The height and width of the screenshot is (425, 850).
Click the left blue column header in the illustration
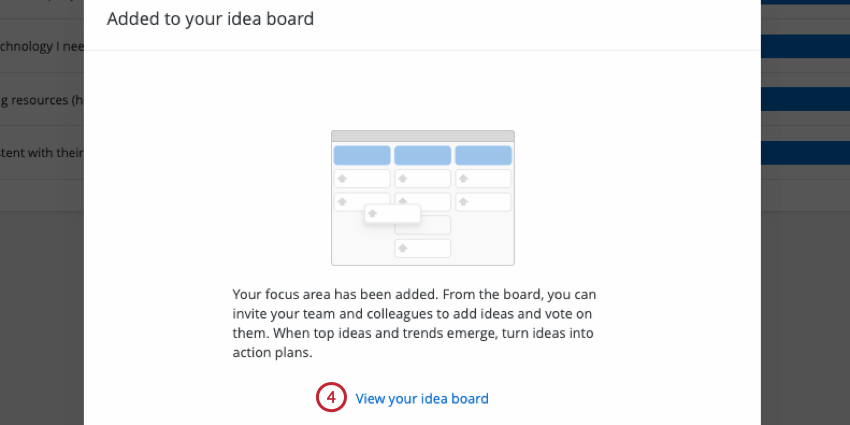pos(361,155)
